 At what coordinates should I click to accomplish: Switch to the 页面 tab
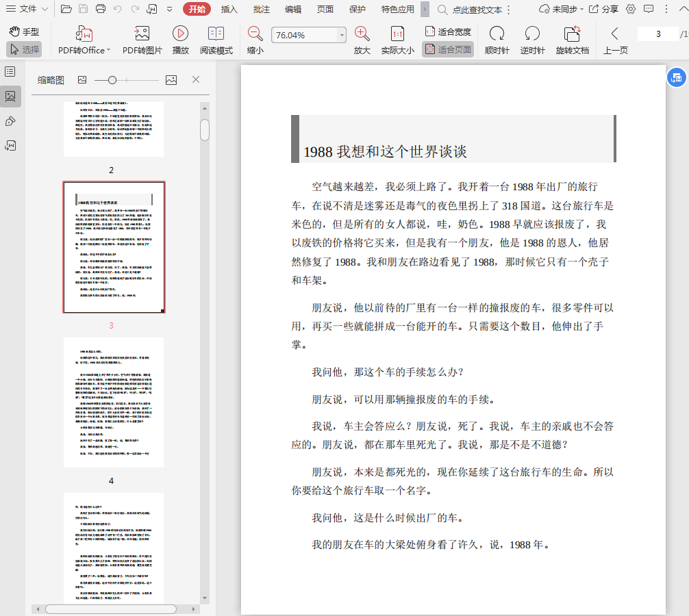coord(325,9)
